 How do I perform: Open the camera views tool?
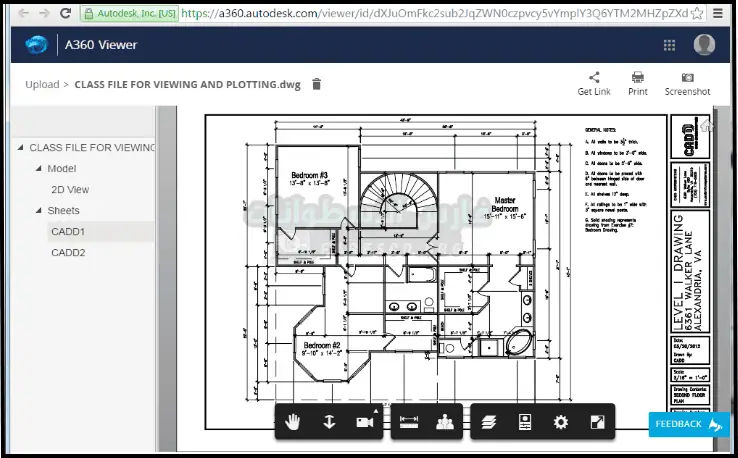point(363,422)
